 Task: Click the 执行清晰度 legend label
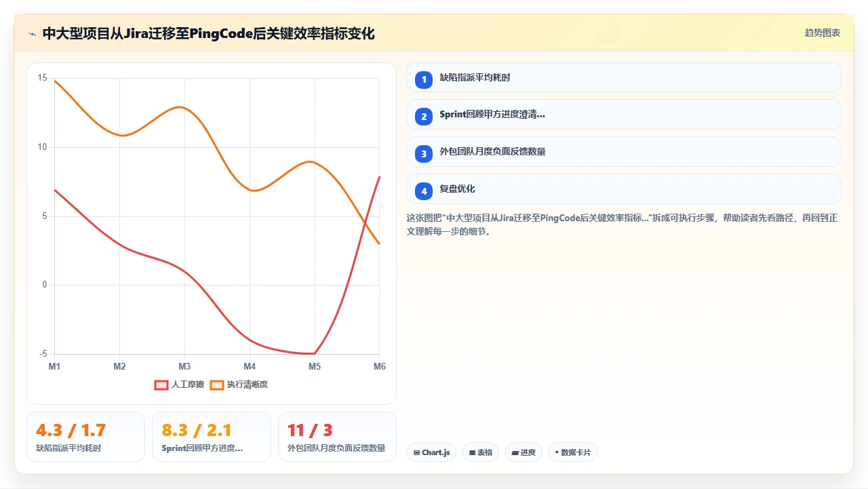248,385
